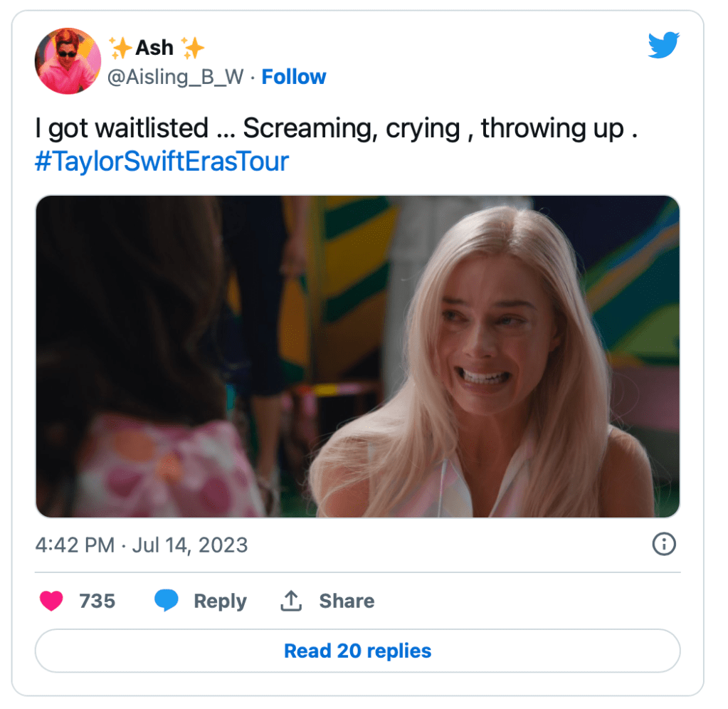Open the tweet info circle icon
The width and height of the screenshot is (728, 709).
[x=663, y=545]
